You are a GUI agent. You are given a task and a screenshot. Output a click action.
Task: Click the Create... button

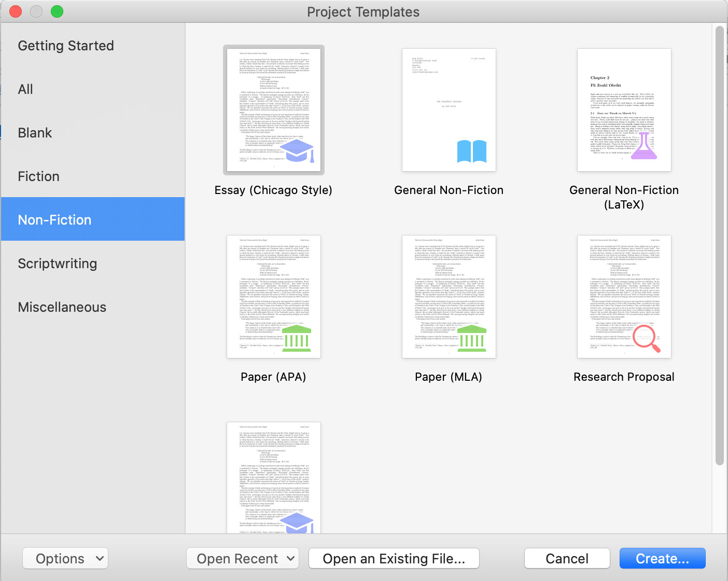click(662, 559)
